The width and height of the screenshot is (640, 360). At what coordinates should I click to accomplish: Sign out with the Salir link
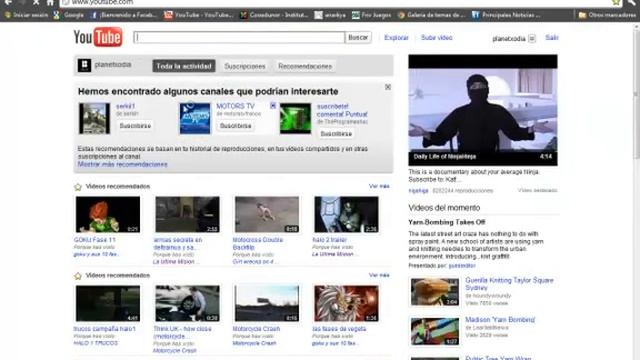552,38
